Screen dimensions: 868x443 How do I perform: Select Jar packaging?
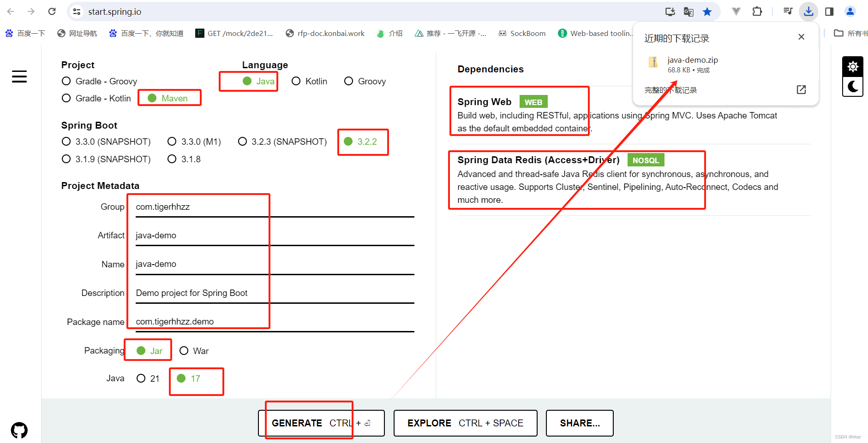click(x=150, y=351)
